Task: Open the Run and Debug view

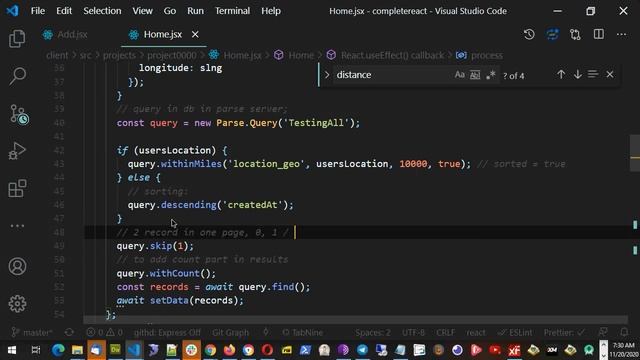Action: tap(17, 151)
